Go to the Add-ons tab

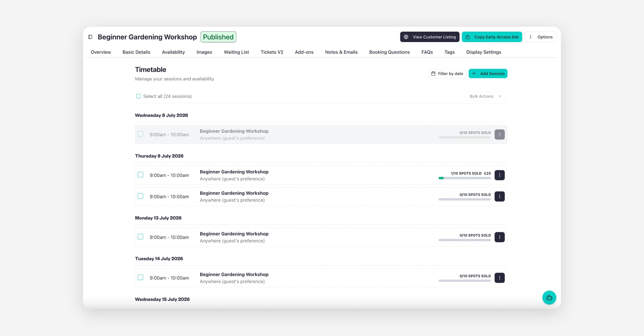[x=304, y=52]
